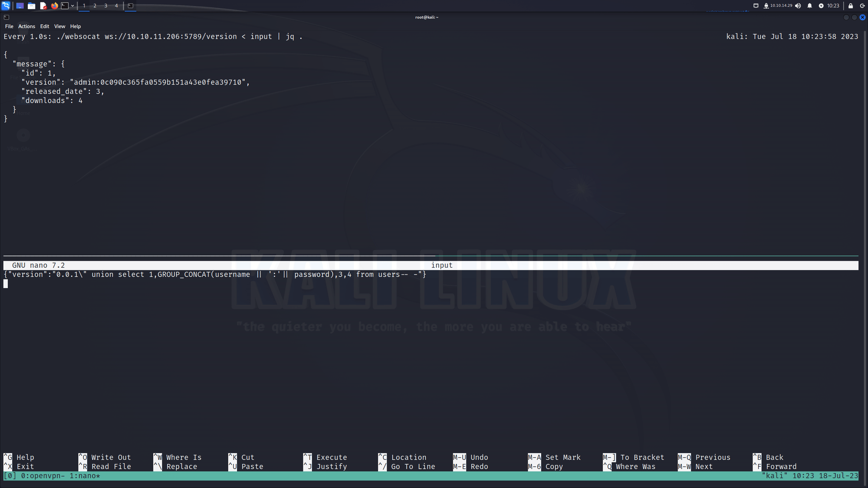This screenshot has height=488, width=868.
Task: Close the terminal window
Action: coord(862,17)
